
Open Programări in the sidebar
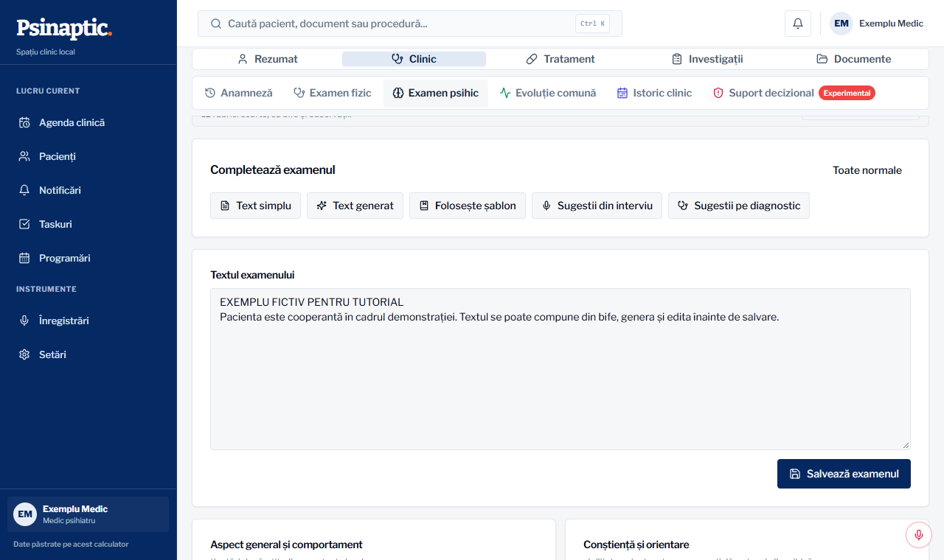click(x=88, y=258)
